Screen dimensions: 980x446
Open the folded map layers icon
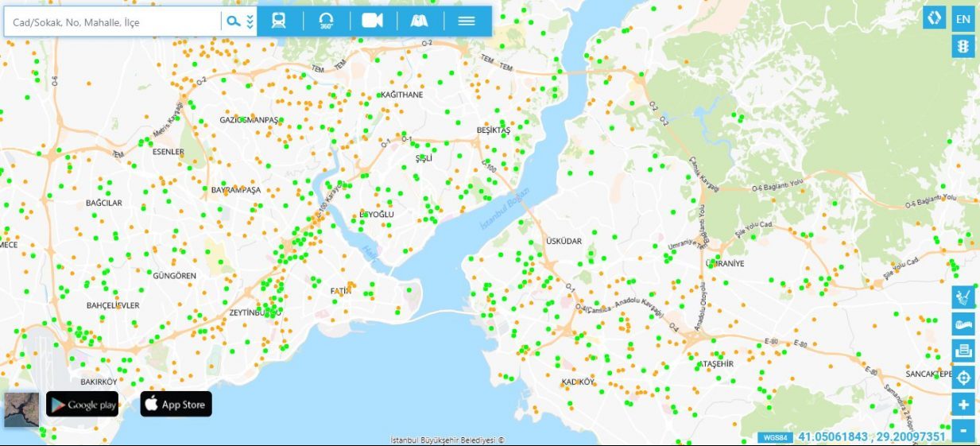pyautogui.click(x=419, y=21)
